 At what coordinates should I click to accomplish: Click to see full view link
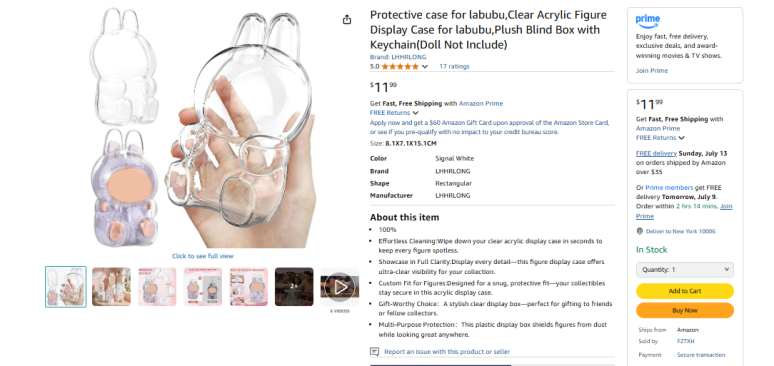pyautogui.click(x=202, y=256)
